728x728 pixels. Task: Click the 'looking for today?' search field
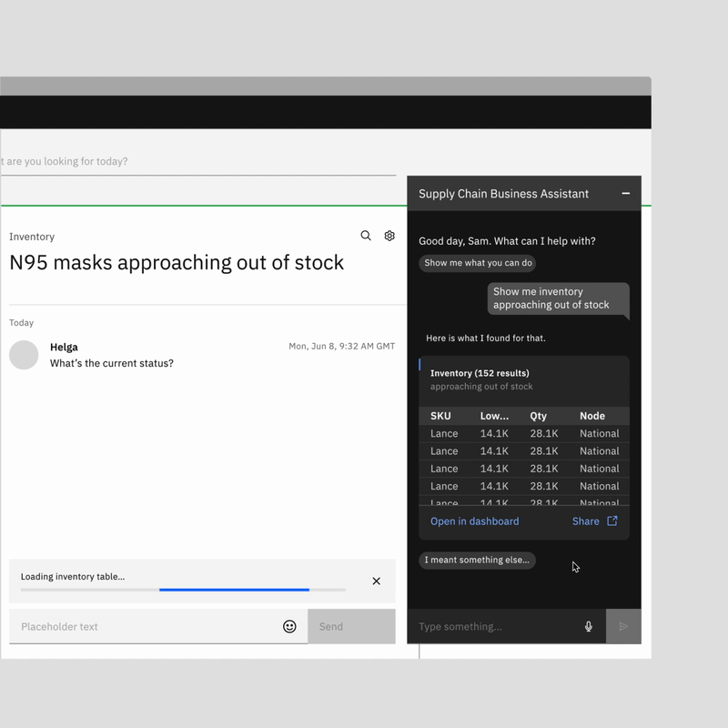point(198,162)
